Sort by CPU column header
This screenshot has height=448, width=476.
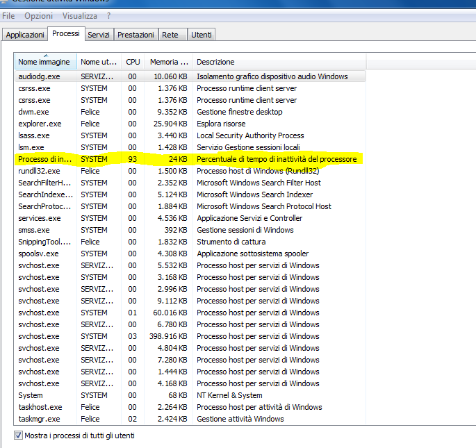pyautogui.click(x=133, y=62)
